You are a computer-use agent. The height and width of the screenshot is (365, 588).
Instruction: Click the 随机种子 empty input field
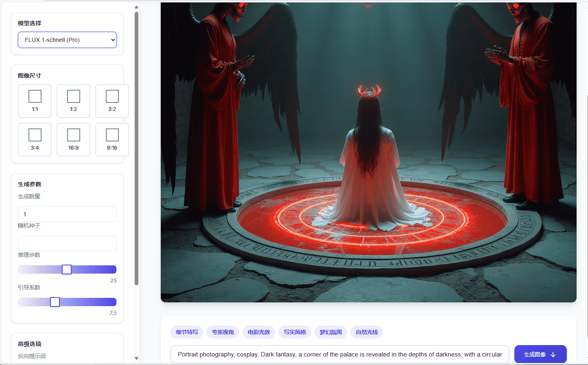[67, 243]
